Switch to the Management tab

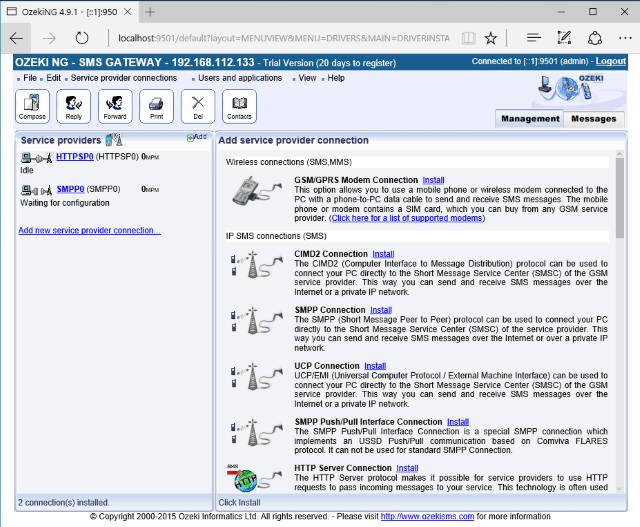click(x=530, y=119)
